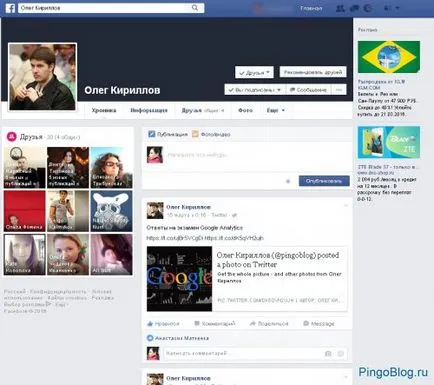Open the three-dots more actions button
434x385 pixels.
point(339,90)
